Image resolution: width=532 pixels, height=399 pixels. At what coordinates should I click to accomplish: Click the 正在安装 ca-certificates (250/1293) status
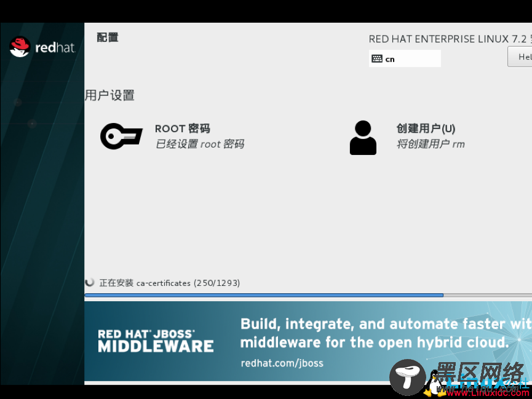pos(169,283)
